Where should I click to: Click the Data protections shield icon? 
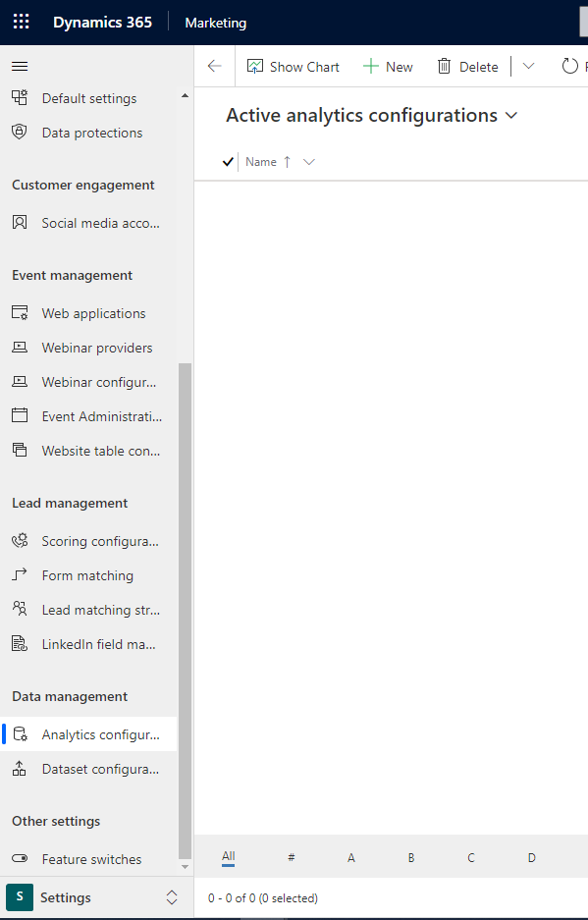(20, 132)
